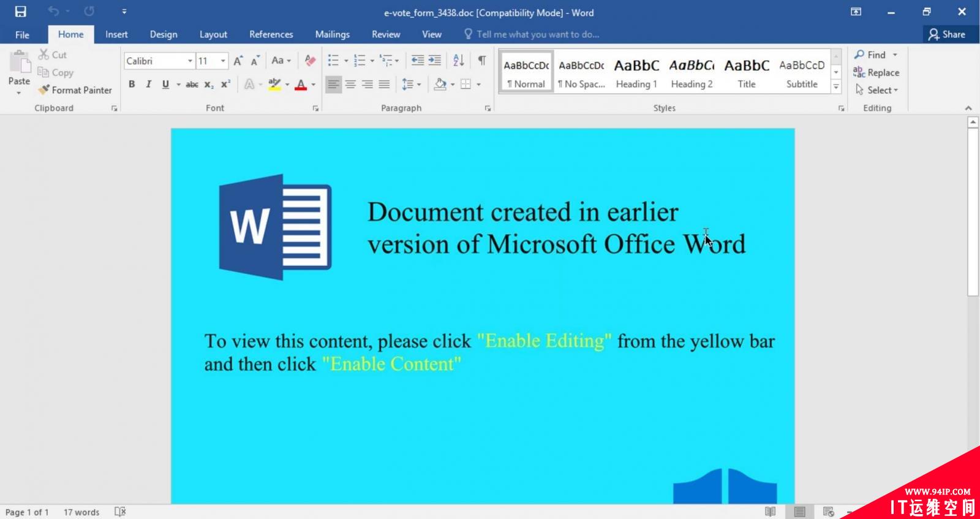Click the vertical scrollbar up arrow
980x519 pixels.
click(x=973, y=123)
